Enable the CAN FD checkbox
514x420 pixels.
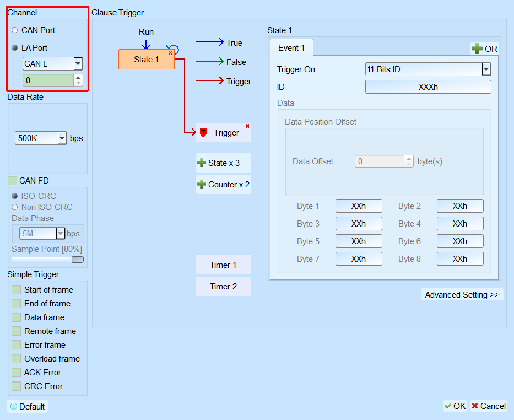pyautogui.click(x=13, y=181)
